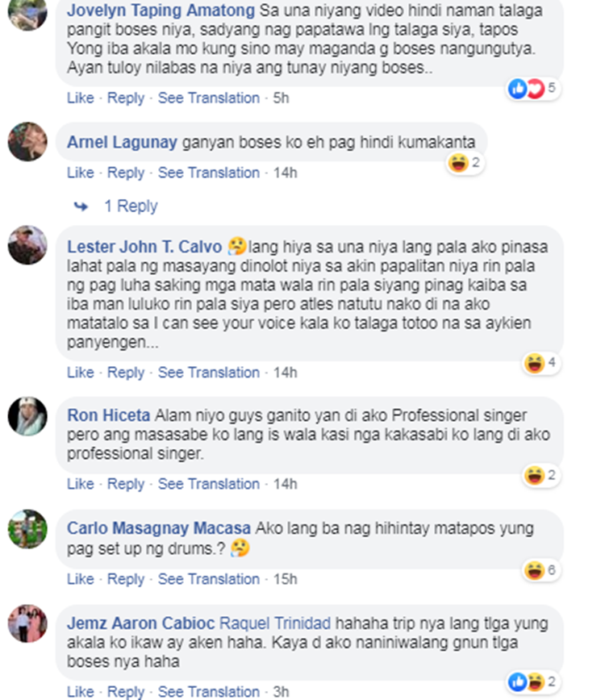Viewport: 605px width, 700px height.
Task: Open like and heart reactions on Jovelyn's comment
Action: [533, 89]
